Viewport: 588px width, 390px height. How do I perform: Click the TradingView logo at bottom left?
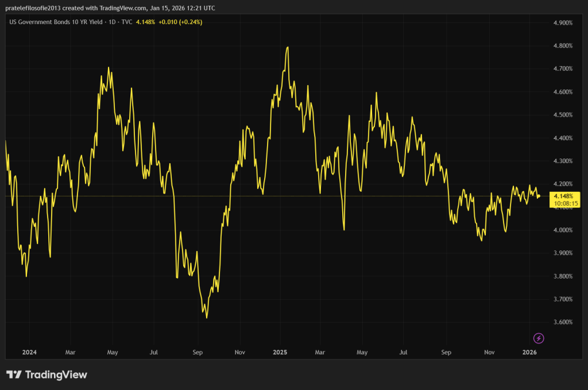coord(47,375)
